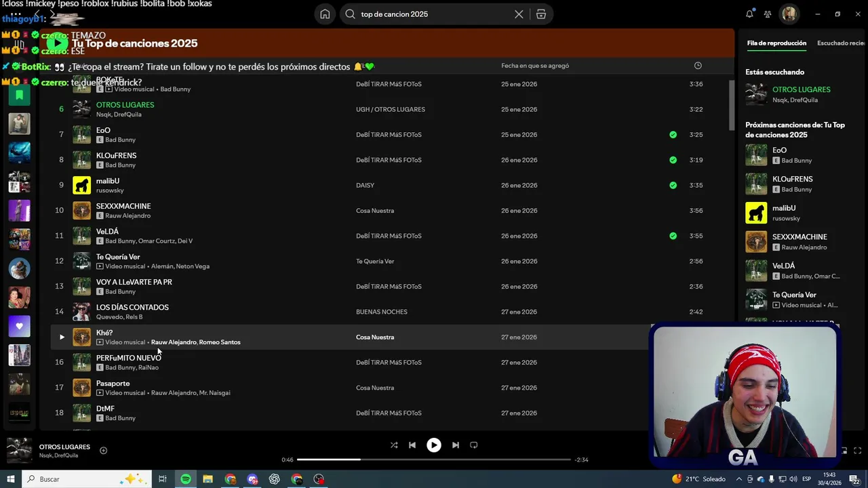
Task: Click the malibU yellow album cover in list
Action: pos(82,185)
